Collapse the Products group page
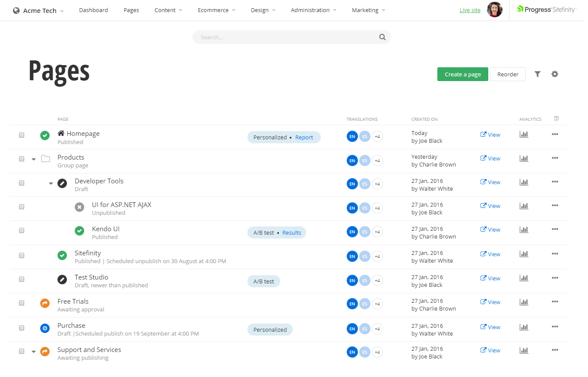The image size is (588, 377). pos(34,160)
